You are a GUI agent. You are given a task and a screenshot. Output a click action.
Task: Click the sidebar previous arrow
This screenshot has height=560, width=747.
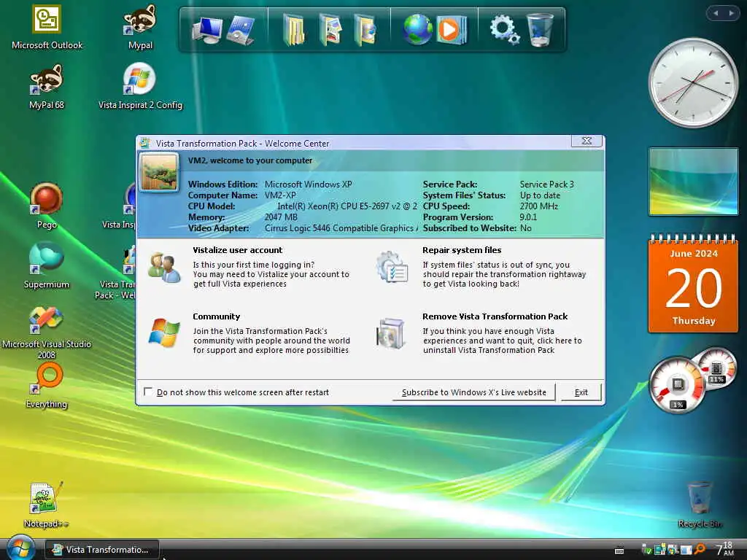point(715,13)
